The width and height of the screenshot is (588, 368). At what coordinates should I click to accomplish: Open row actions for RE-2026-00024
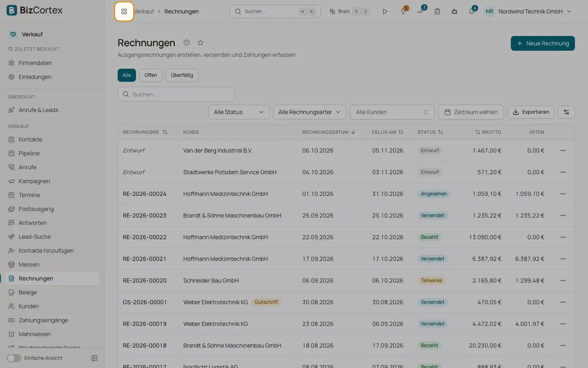tap(563, 194)
